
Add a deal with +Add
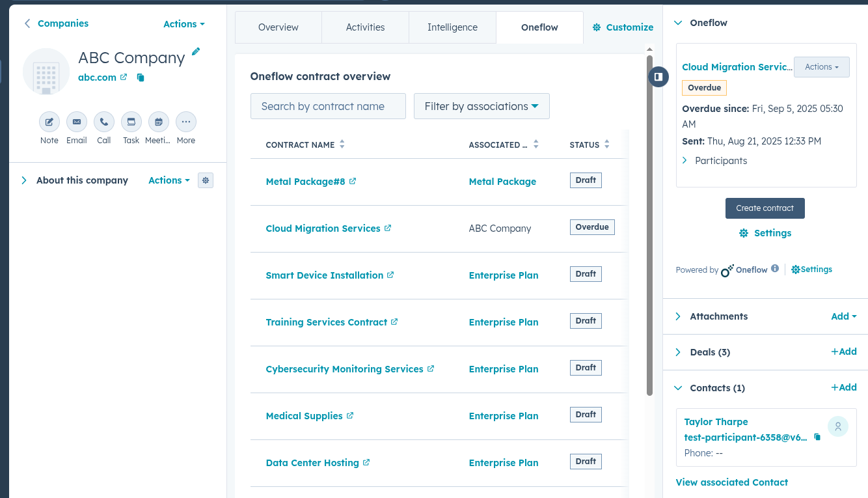(x=844, y=352)
